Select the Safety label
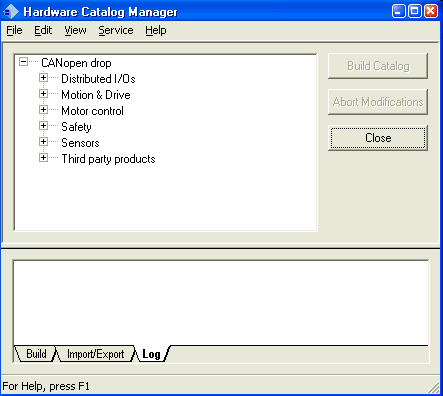Screen dimensions: 443x396 pos(76,127)
